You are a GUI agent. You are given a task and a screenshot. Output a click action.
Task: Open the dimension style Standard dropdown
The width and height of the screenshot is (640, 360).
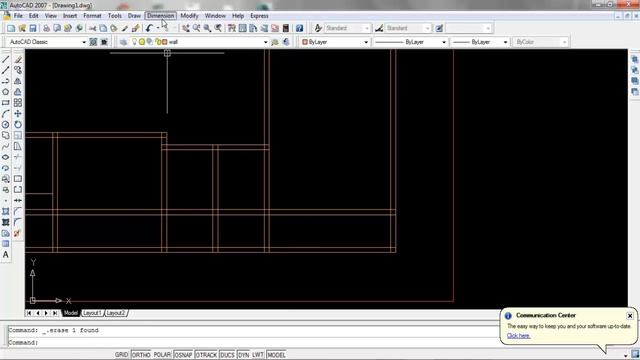tap(427, 28)
